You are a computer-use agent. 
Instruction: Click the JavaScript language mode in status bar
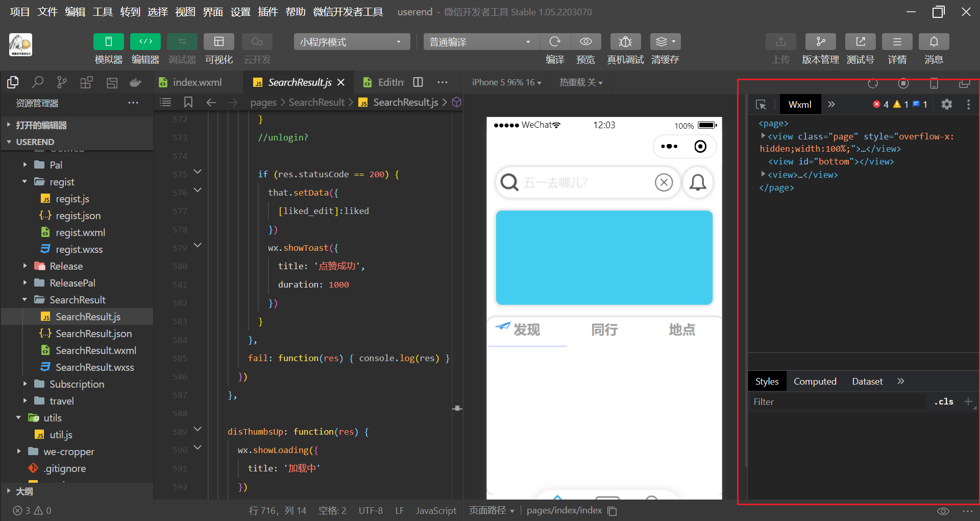click(x=436, y=510)
